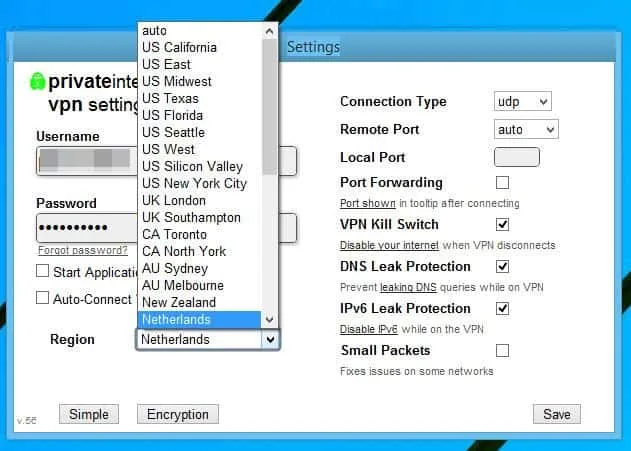Screen dimensions: 631x451
Task: Click the Local Port input field
Action: pyautogui.click(x=517, y=157)
